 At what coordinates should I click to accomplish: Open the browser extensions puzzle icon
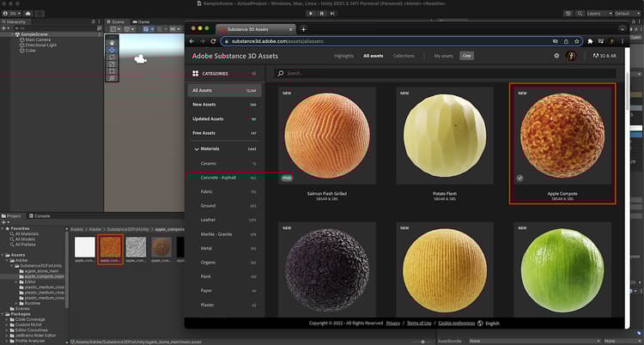pyautogui.click(x=591, y=40)
